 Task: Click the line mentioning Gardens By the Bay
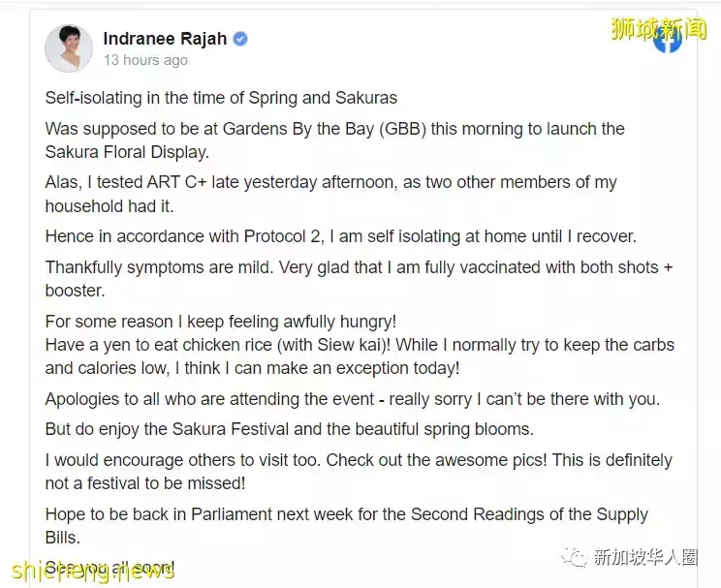334,129
